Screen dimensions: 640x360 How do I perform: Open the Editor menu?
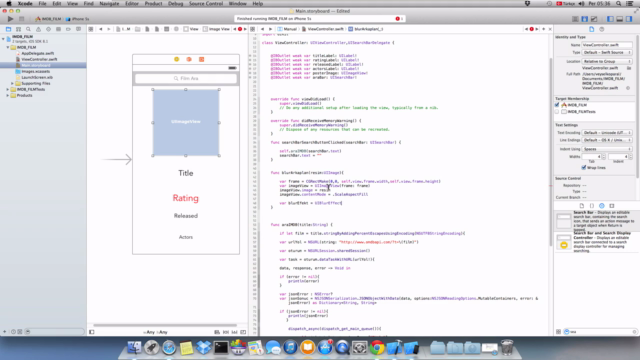132,4
